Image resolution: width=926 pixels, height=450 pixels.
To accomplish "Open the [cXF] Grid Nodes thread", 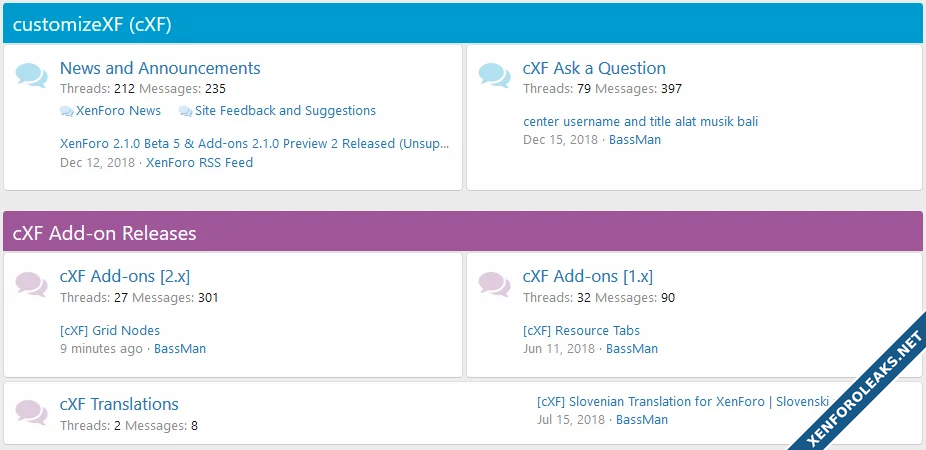I will pos(110,330).
